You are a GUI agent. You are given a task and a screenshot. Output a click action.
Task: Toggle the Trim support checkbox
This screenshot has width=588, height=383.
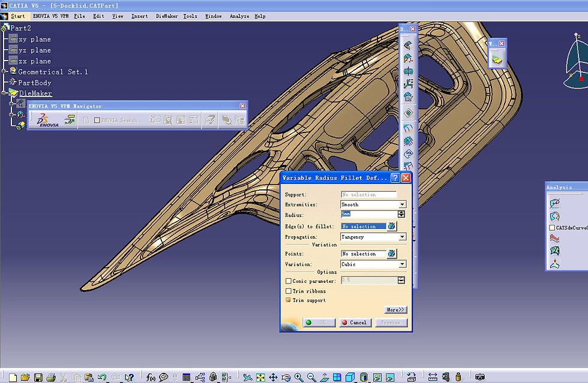289,300
